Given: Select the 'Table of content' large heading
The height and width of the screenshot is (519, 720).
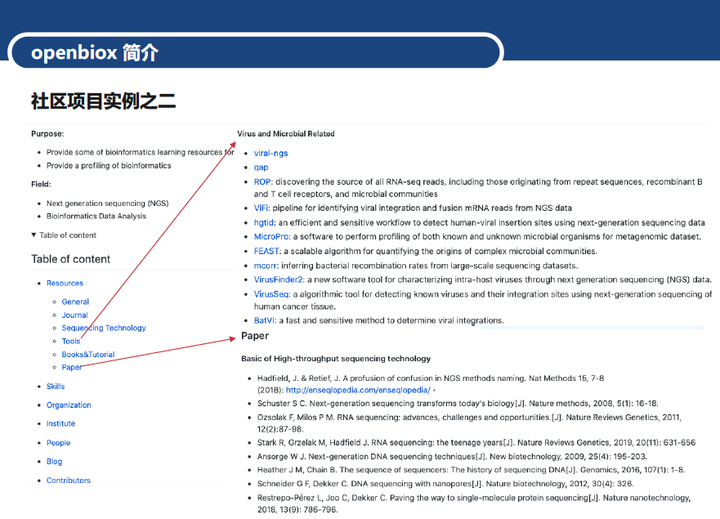Looking at the screenshot, I should (x=71, y=259).
